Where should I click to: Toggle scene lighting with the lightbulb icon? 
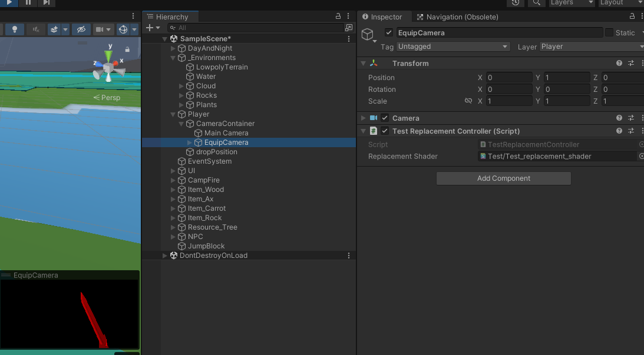tap(14, 29)
